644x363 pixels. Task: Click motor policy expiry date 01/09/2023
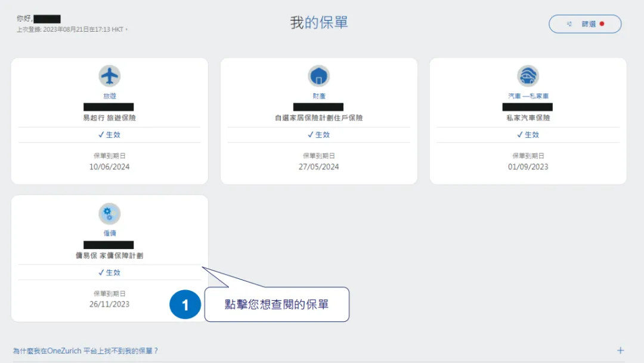[528, 167]
